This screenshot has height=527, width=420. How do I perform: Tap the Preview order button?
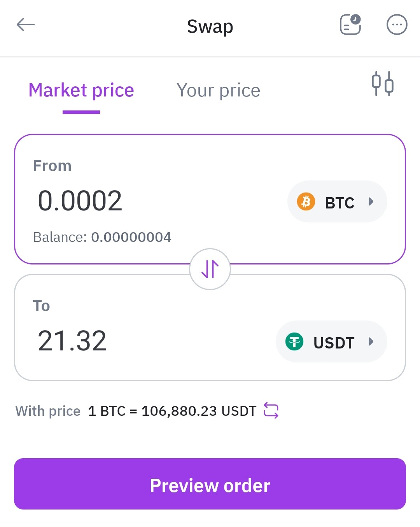(x=210, y=484)
